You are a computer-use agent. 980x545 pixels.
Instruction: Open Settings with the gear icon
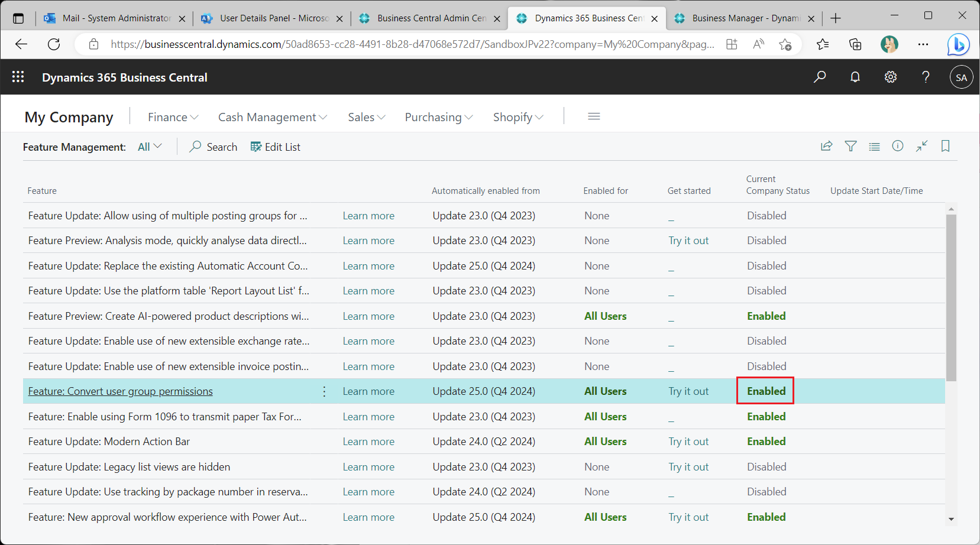[x=891, y=77]
